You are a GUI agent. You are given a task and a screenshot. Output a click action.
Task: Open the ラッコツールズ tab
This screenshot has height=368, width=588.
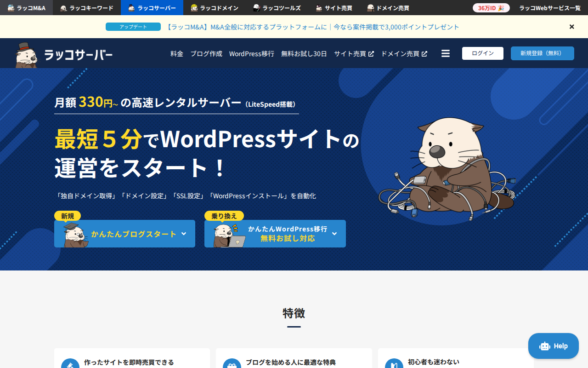point(277,8)
